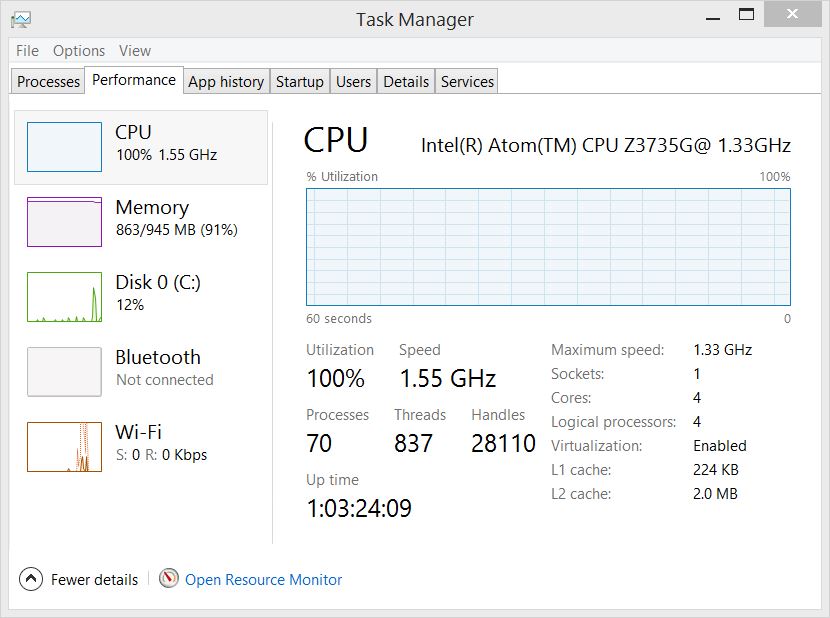Click the Task Manager title bar icon
This screenshot has height=618, width=830.
pyautogui.click(x=20, y=19)
